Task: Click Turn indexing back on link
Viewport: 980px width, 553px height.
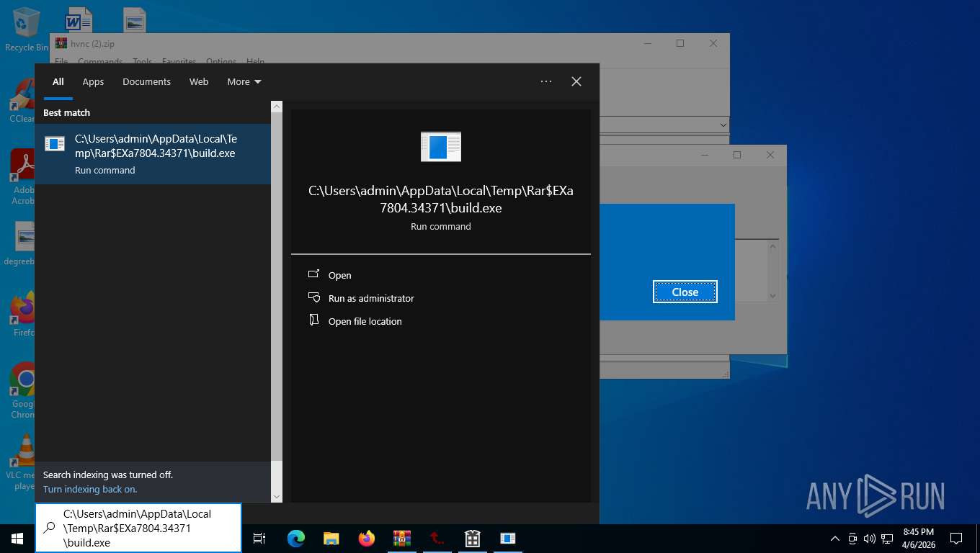Action: pyautogui.click(x=90, y=489)
